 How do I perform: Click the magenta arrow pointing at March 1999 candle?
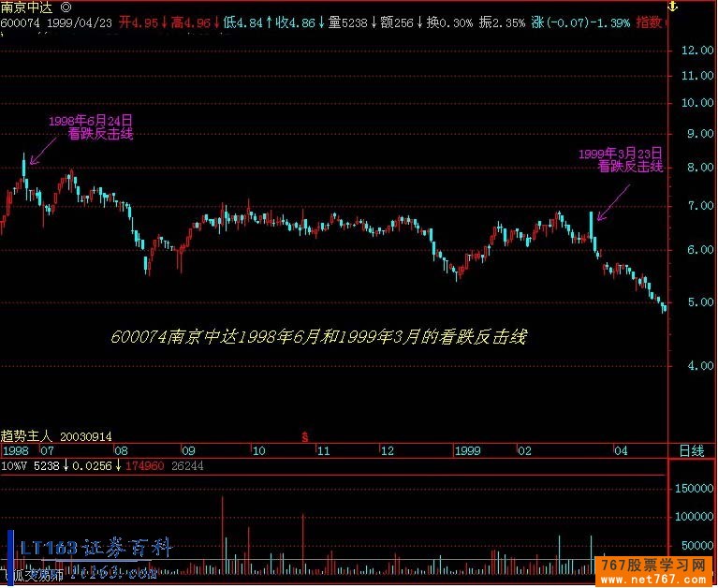(x=612, y=201)
